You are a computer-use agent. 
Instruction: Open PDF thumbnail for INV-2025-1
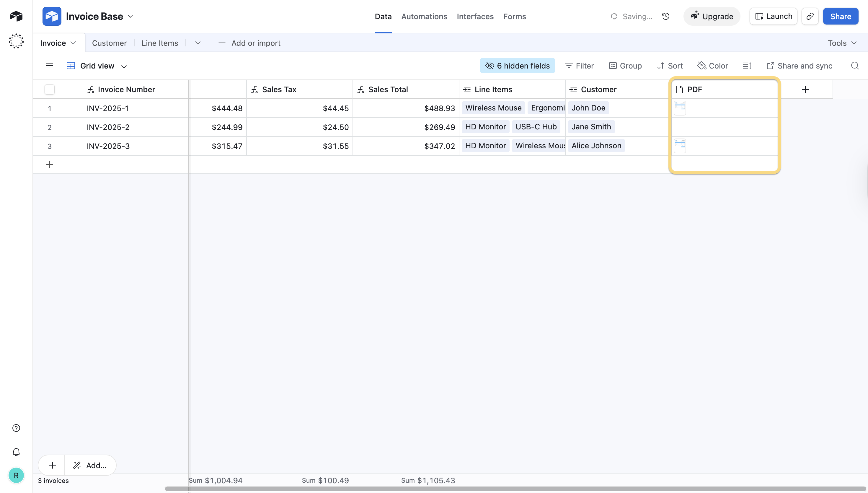[x=680, y=108]
